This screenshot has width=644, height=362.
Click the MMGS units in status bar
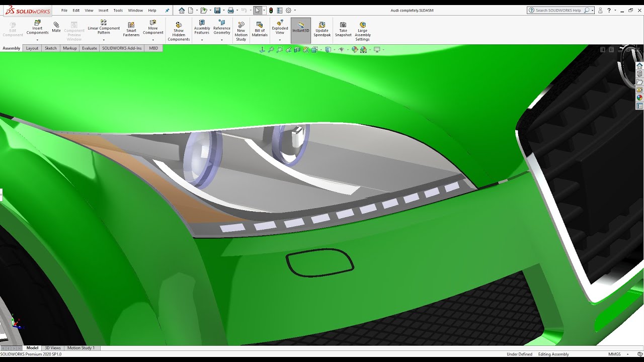click(614, 354)
